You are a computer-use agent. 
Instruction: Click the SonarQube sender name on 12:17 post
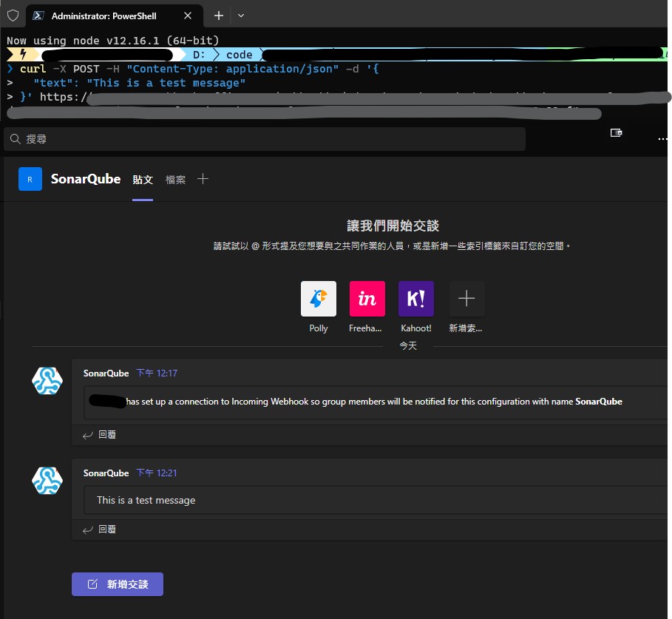[x=106, y=373]
